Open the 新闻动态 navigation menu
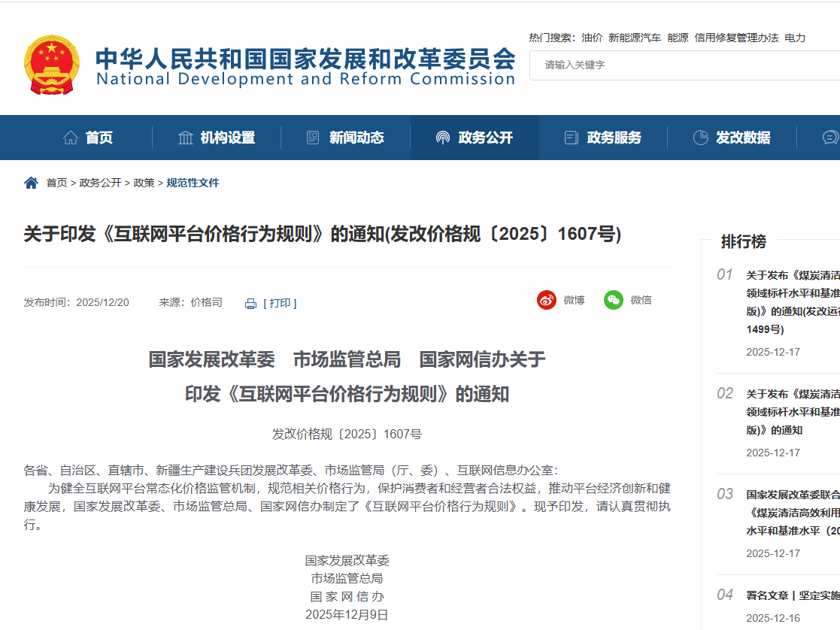The width and height of the screenshot is (840, 630). (x=356, y=138)
